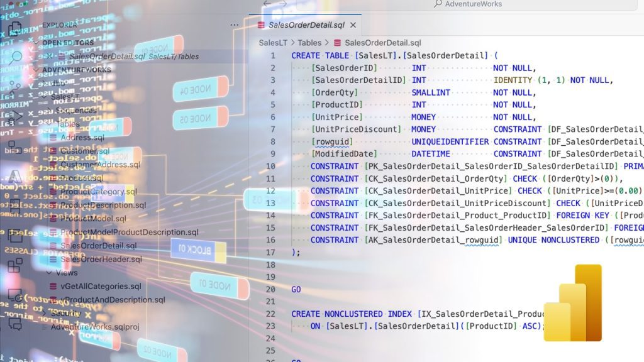Open the Run and Debug view icon
The width and height of the screenshot is (644, 362).
point(16,118)
